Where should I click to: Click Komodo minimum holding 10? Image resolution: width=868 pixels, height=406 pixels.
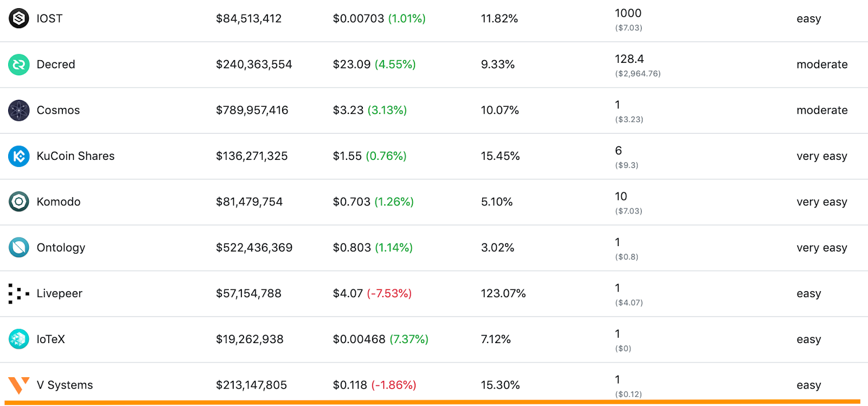[x=621, y=196]
